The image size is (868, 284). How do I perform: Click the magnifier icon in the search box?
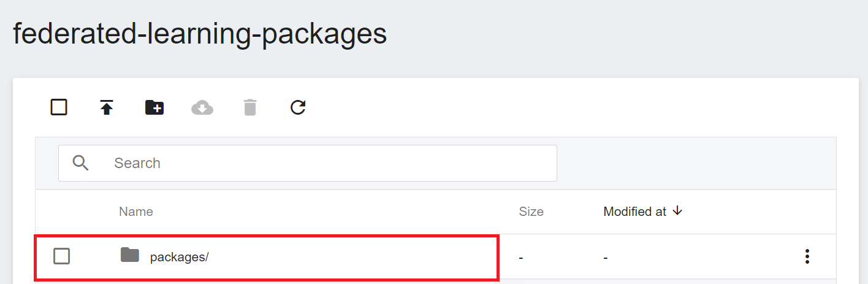[x=81, y=163]
